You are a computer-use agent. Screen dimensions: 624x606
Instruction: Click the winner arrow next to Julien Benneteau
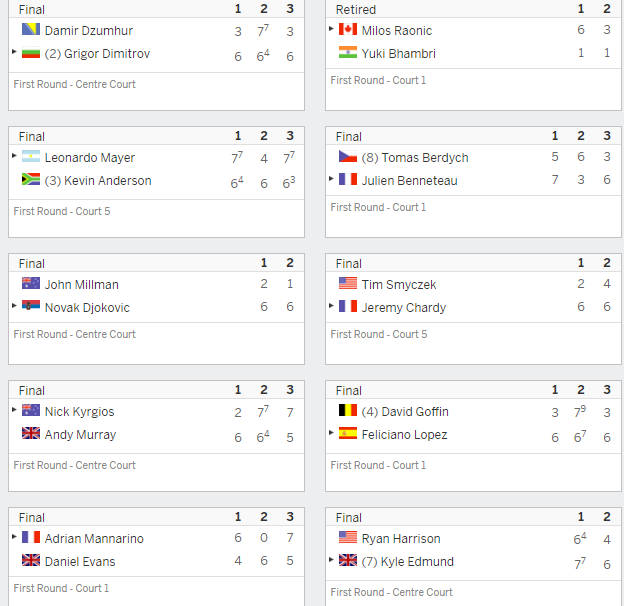tap(331, 179)
